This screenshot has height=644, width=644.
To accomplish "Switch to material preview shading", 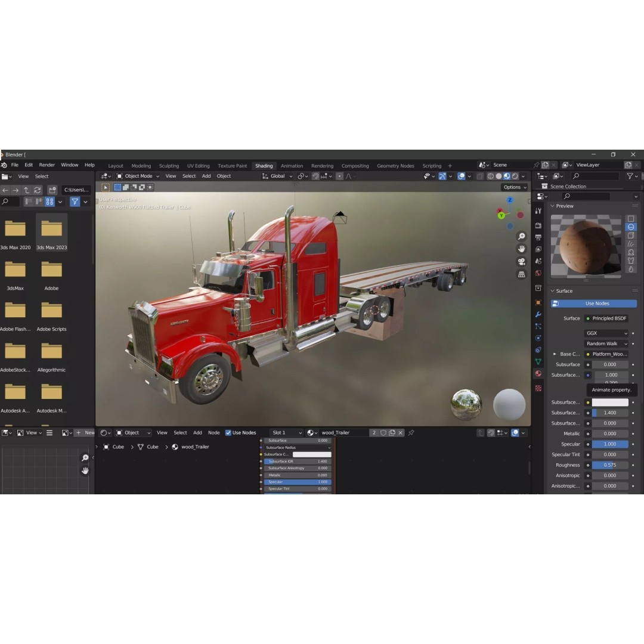I will [x=507, y=176].
